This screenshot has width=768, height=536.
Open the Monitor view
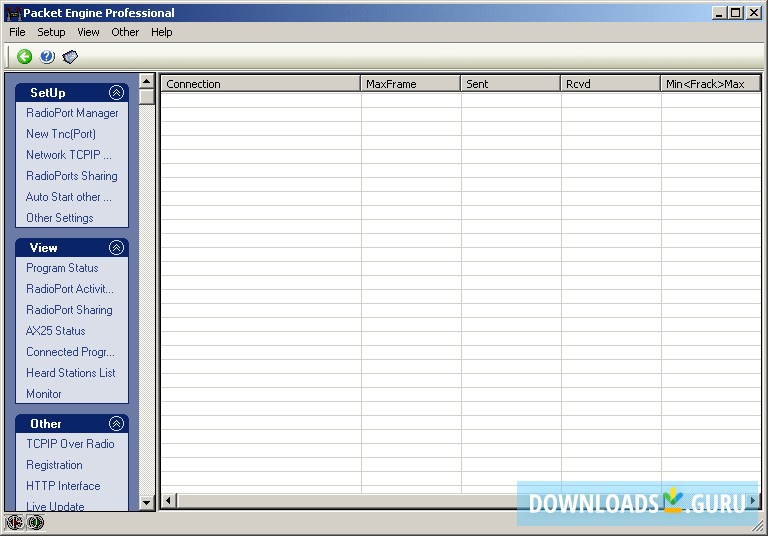point(44,394)
